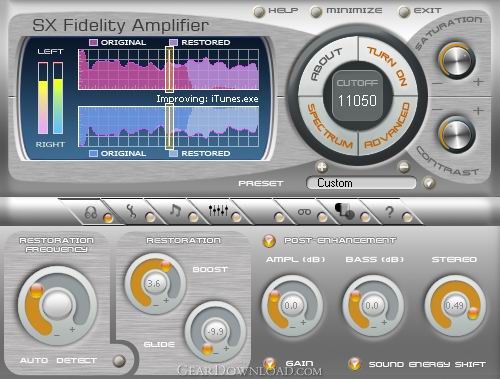Click the Saturation minus sign

pos(438,83)
